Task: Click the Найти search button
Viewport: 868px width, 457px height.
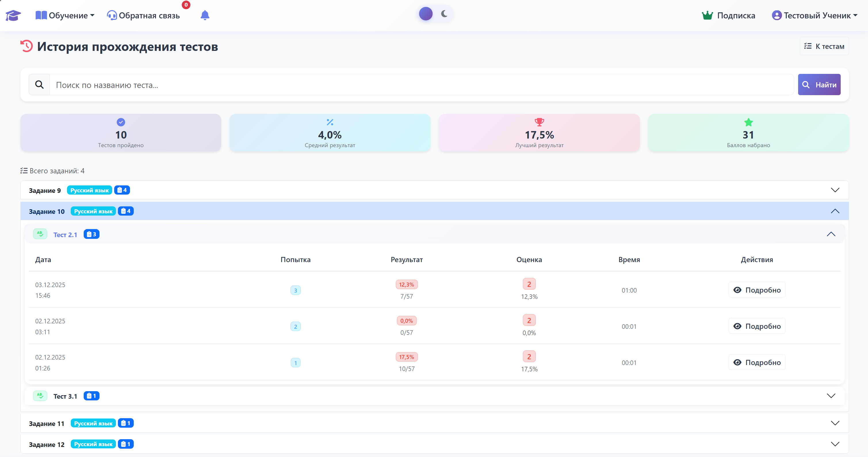Action: point(819,85)
